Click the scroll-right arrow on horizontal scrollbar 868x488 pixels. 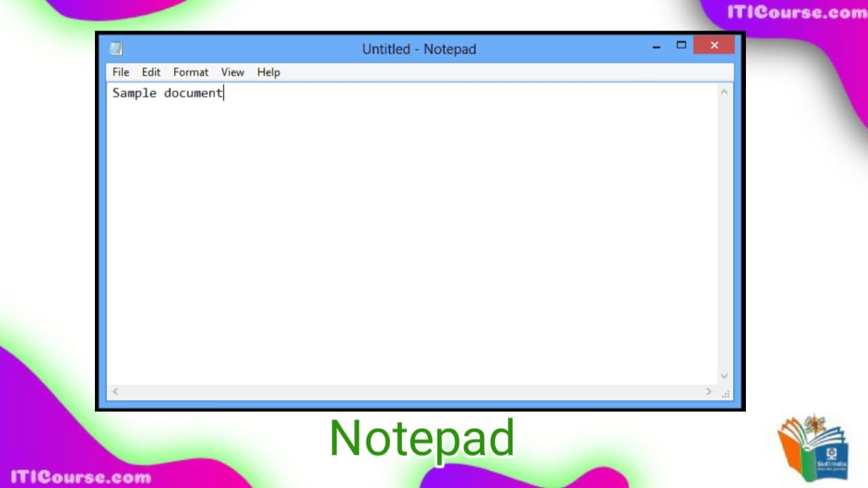point(709,391)
